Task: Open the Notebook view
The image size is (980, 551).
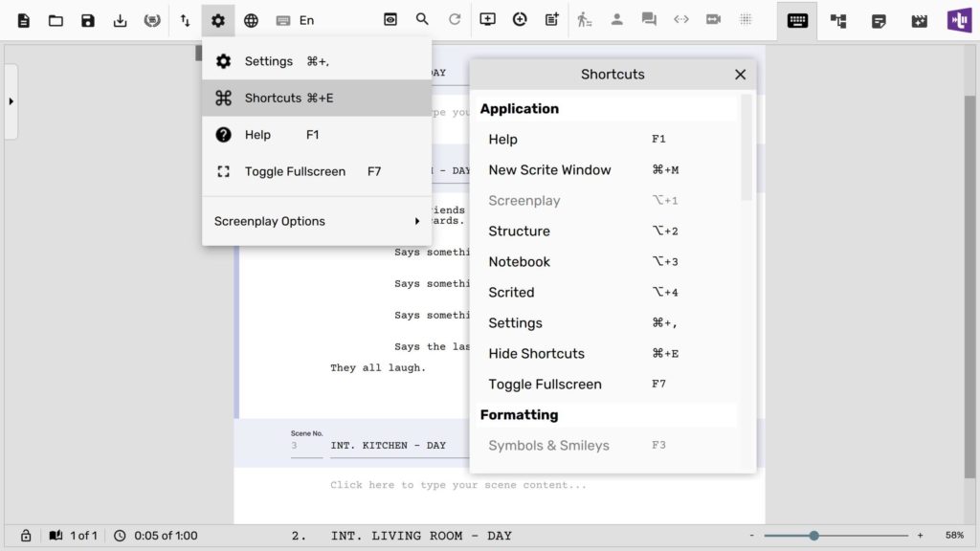Action: (x=879, y=19)
